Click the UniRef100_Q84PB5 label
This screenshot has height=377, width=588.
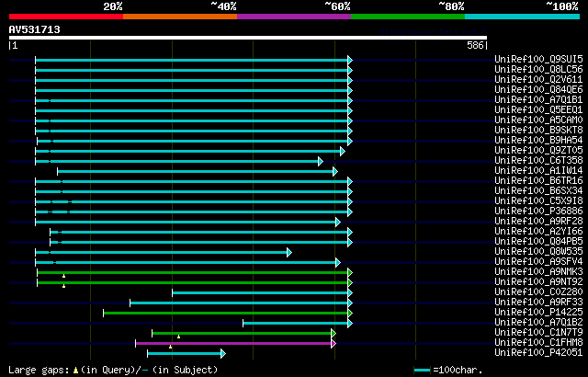[538, 242]
